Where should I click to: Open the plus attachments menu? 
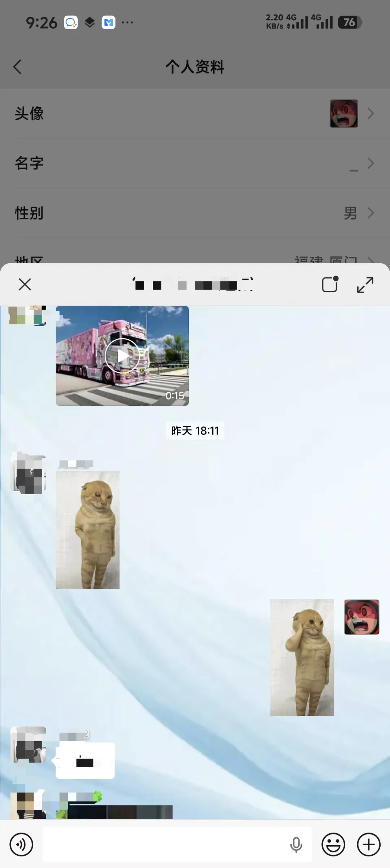(x=368, y=845)
